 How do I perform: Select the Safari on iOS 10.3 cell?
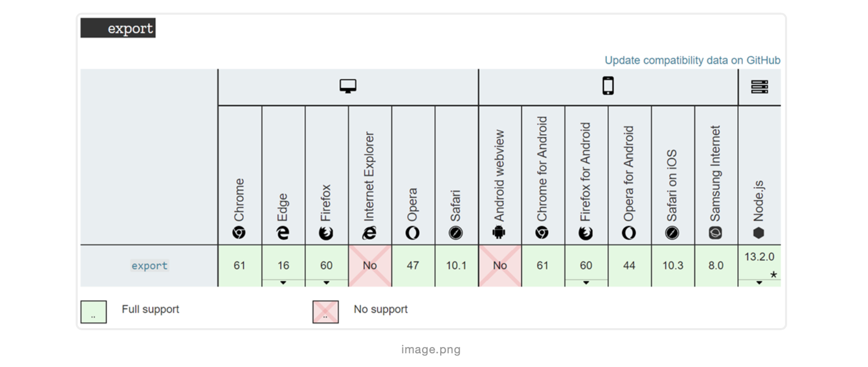(673, 266)
